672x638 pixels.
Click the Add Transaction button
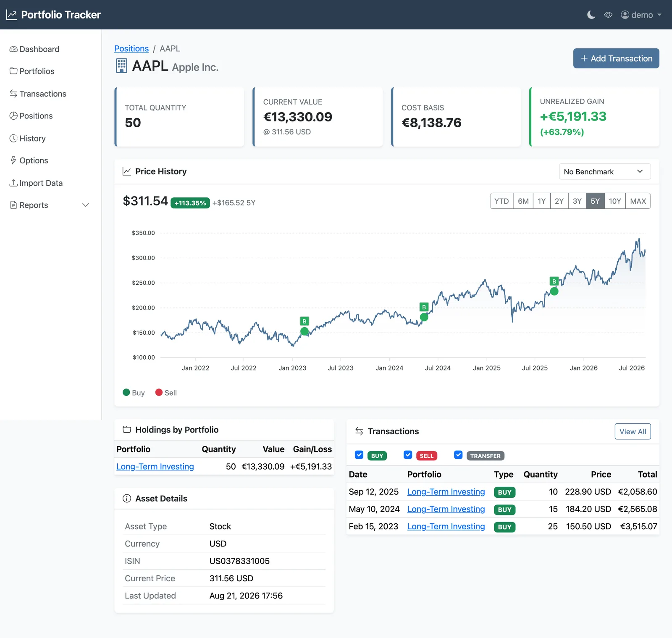(x=616, y=58)
